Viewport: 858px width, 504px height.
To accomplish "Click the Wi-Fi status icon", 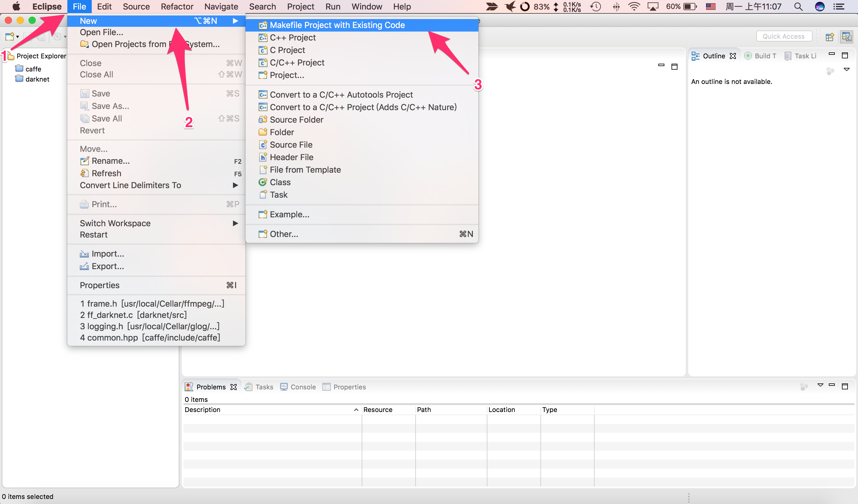I will (634, 7).
